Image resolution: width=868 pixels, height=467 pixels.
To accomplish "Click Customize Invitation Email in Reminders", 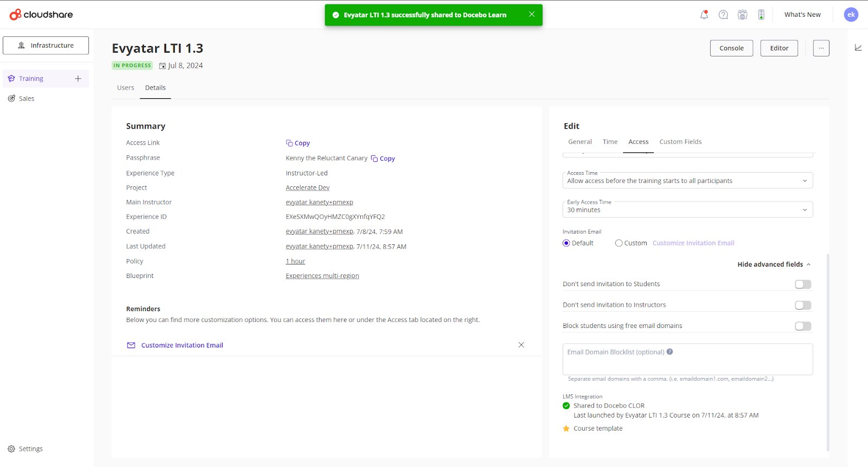I will pos(182,345).
